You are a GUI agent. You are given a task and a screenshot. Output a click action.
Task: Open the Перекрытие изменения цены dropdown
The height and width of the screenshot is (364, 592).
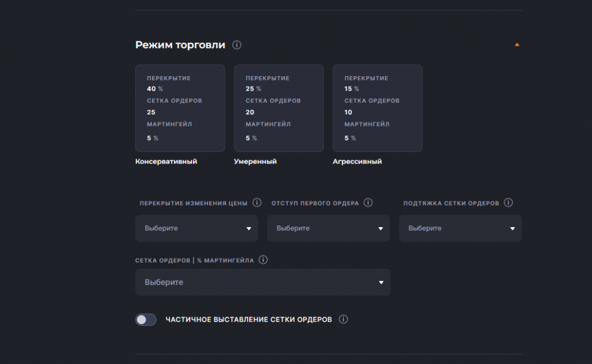pyautogui.click(x=197, y=228)
